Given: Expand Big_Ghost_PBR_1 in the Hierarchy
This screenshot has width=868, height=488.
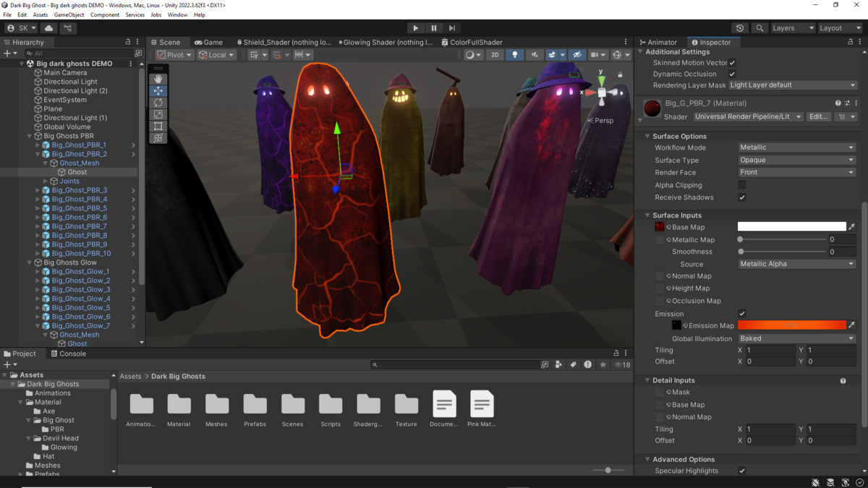Looking at the screenshot, I should (x=37, y=145).
